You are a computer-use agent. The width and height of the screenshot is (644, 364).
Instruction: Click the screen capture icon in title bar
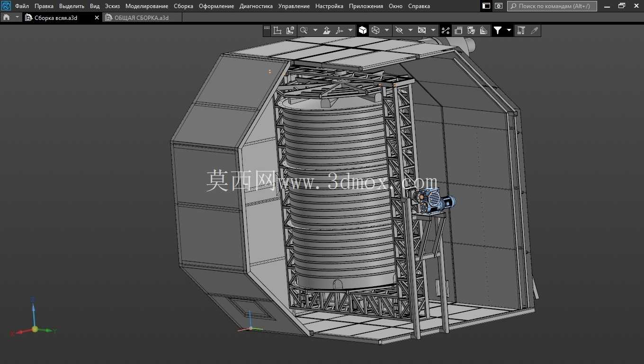coord(499,6)
